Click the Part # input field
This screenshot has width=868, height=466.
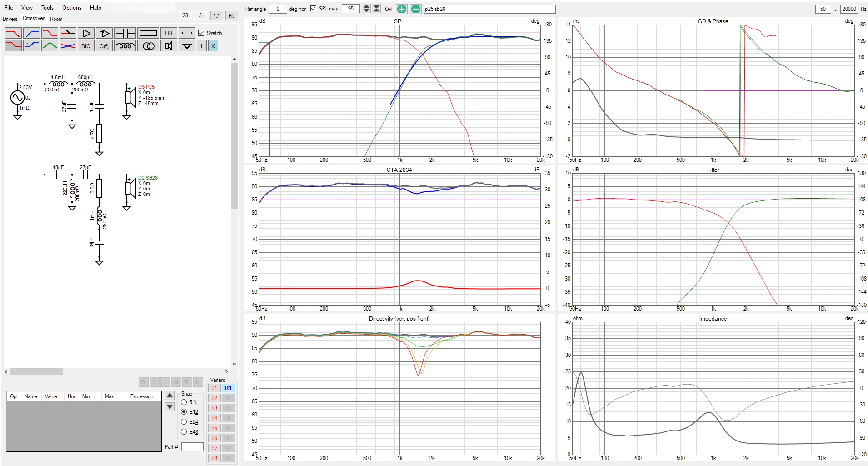pyautogui.click(x=192, y=447)
